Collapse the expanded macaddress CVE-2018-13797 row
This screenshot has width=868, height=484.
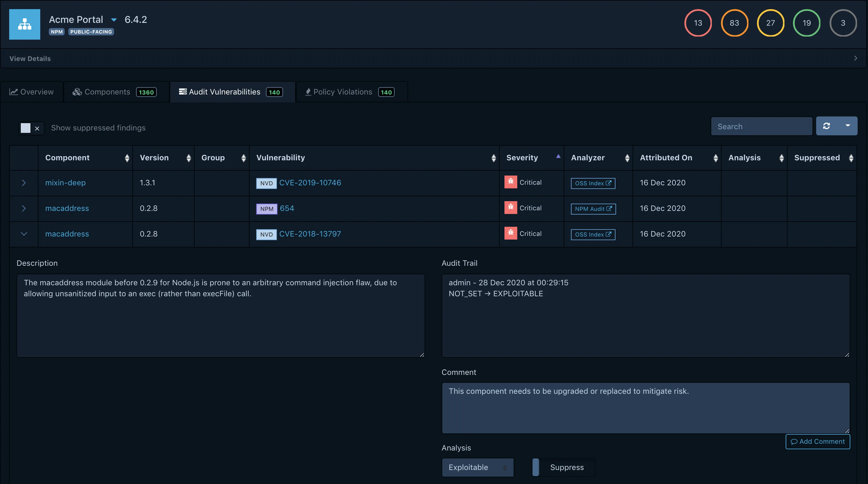23,234
